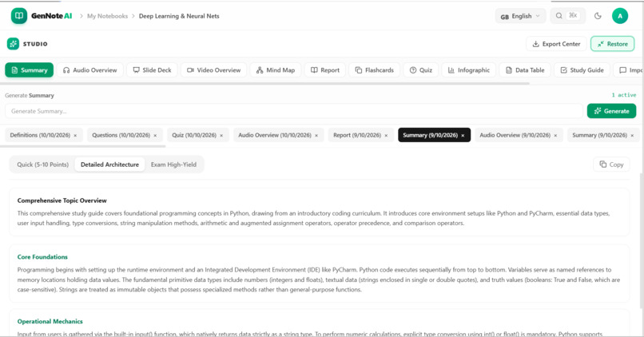Screen dimensions: 644x337
Task: Click the Studio sparkle icon
Action: [x=13, y=43]
